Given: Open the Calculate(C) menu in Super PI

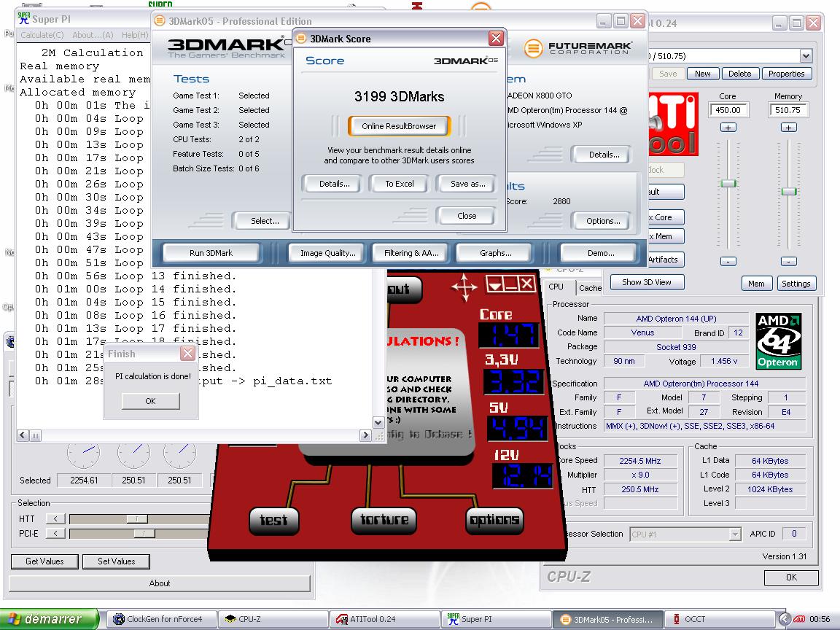Looking at the screenshot, I should 42,35.
